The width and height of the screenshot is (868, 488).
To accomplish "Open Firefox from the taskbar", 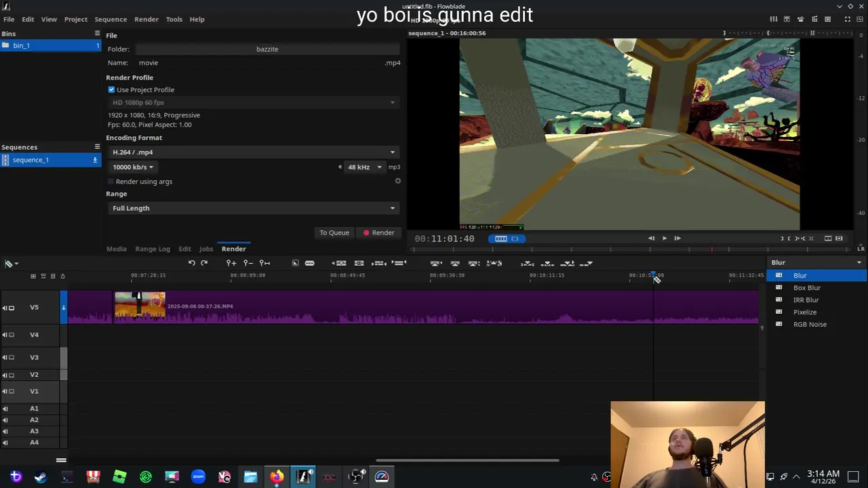I will (x=277, y=477).
